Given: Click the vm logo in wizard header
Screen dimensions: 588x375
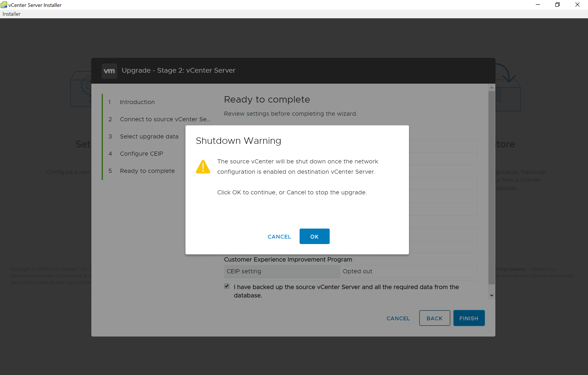Looking at the screenshot, I should point(109,71).
